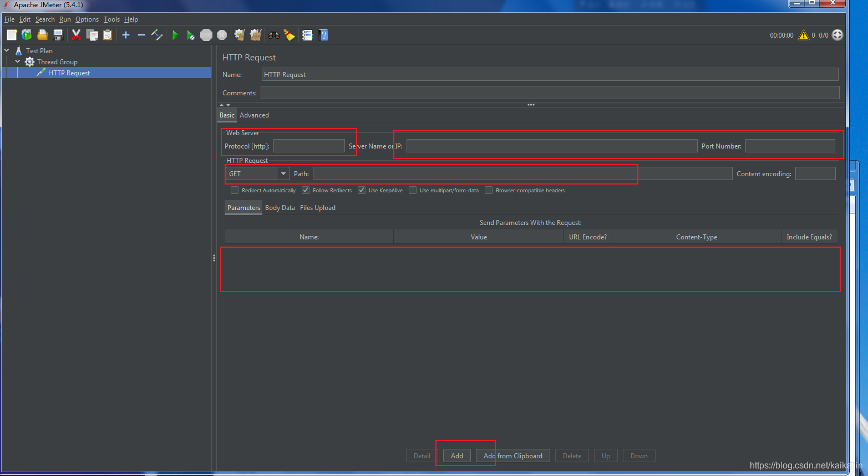The width and height of the screenshot is (868, 476).
Task: Click Add from Clipboard button
Action: coord(513,456)
